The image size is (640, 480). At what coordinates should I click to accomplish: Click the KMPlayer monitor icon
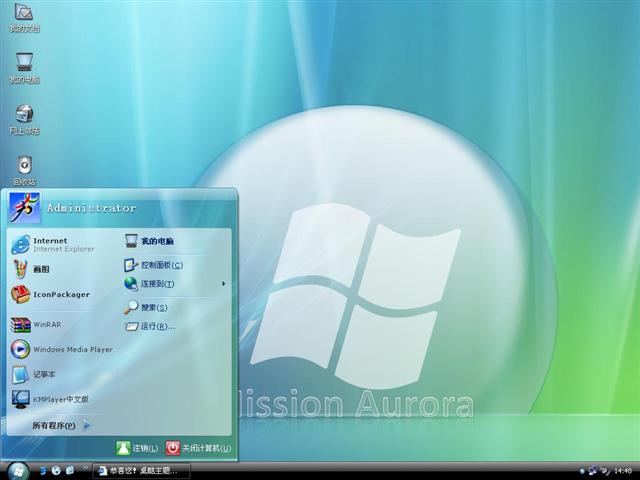[20, 400]
